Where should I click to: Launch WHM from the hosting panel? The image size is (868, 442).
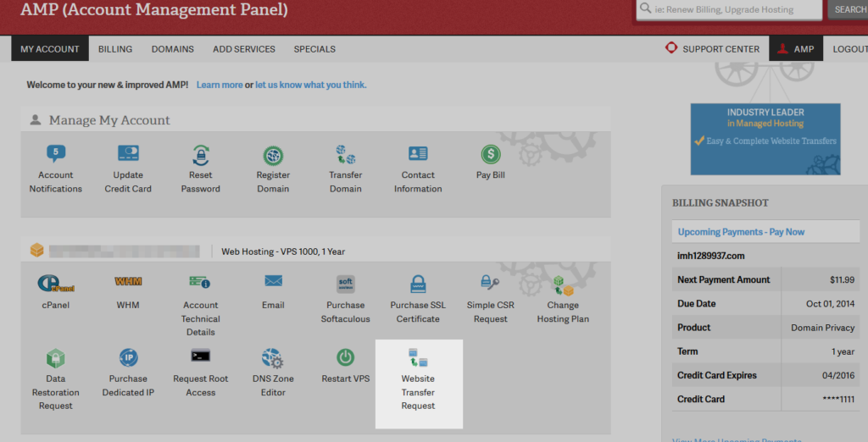tap(128, 283)
